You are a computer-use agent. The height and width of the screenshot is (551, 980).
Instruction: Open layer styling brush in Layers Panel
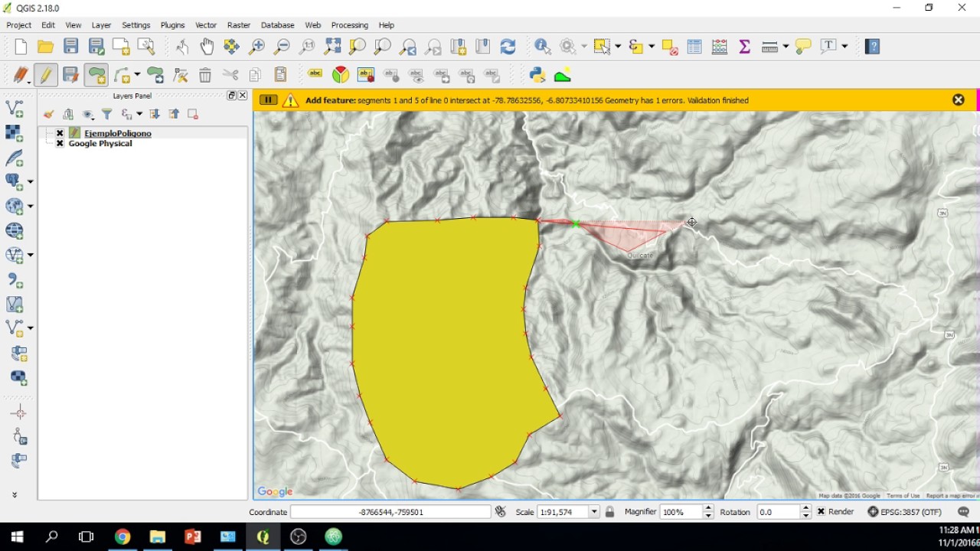[x=48, y=114]
